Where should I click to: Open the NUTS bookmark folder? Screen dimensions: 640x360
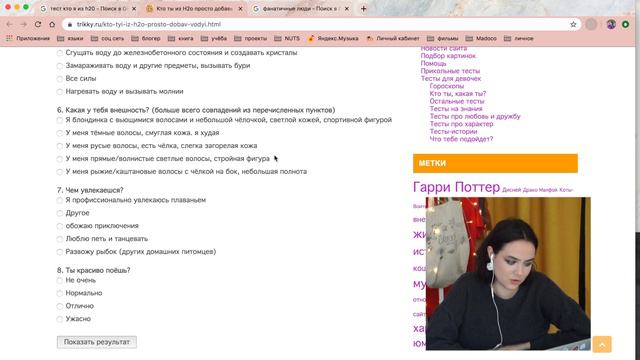click(287, 38)
